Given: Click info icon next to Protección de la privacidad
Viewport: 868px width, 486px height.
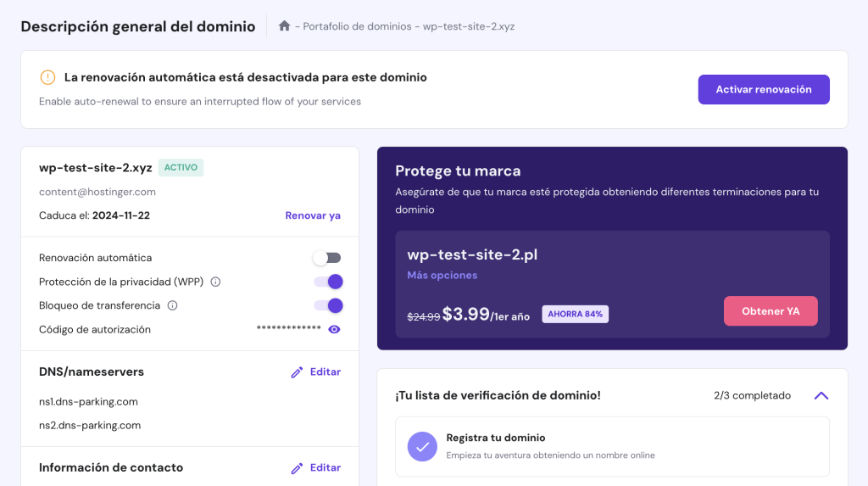Looking at the screenshot, I should (x=215, y=282).
